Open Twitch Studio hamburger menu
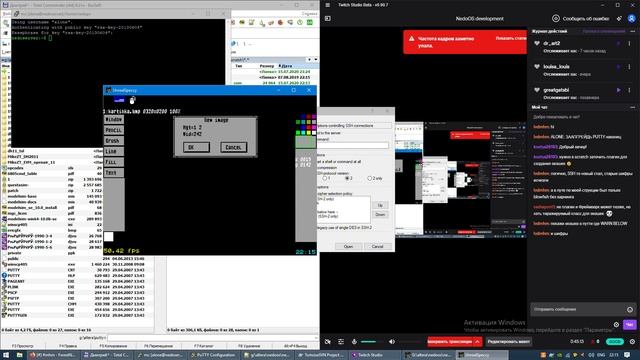Screen dimensions: 640x360 coord(327,5)
